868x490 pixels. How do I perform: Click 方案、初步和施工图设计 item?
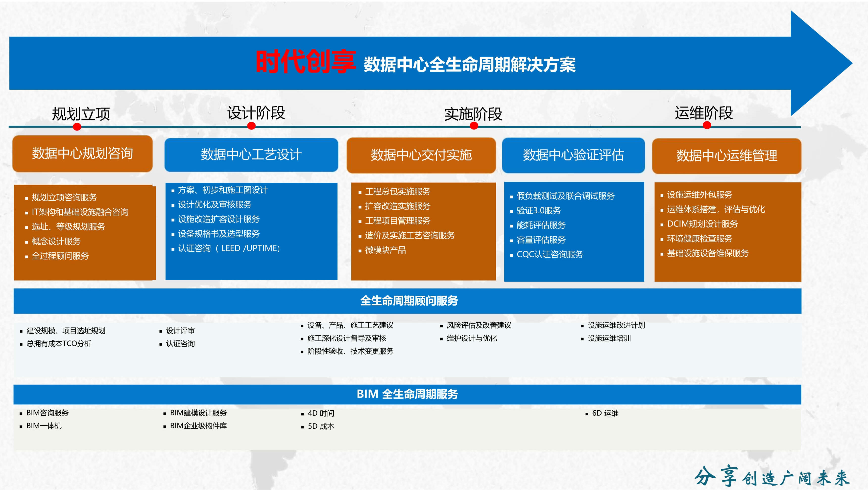click(223, 190)
